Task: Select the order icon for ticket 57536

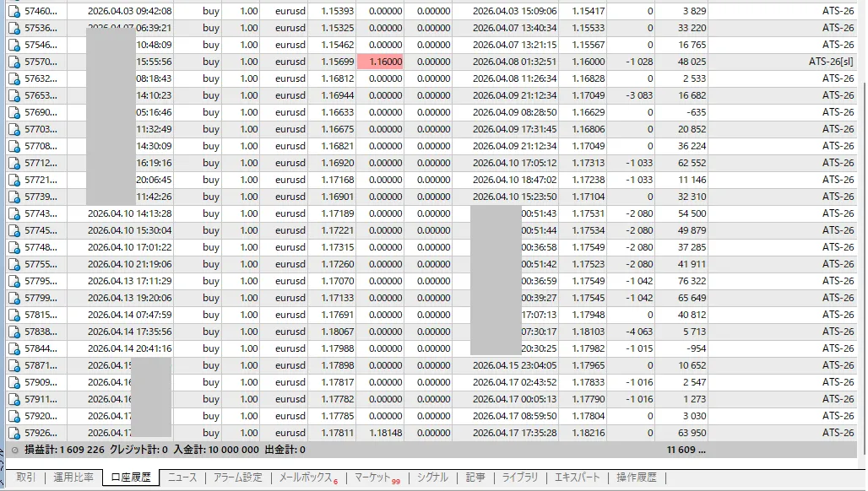Action: 14,28
